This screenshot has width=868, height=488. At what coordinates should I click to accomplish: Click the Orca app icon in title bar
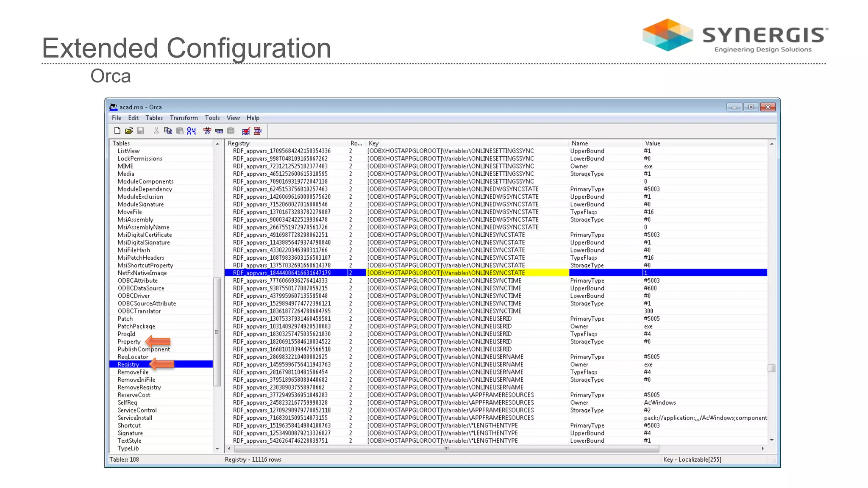click(113, 107)
